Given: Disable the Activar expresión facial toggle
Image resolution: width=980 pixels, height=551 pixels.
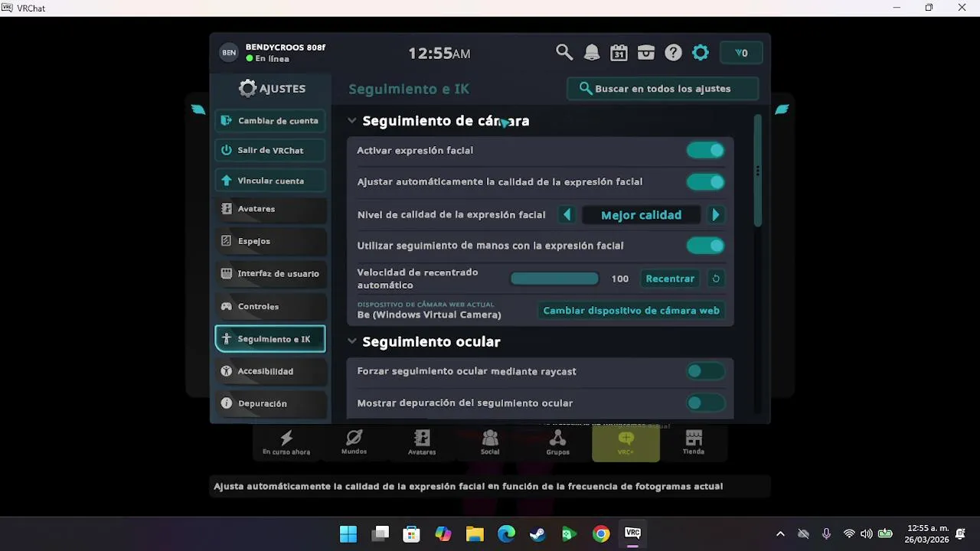Looking at the screenshot, I should [x=705, y=150].
